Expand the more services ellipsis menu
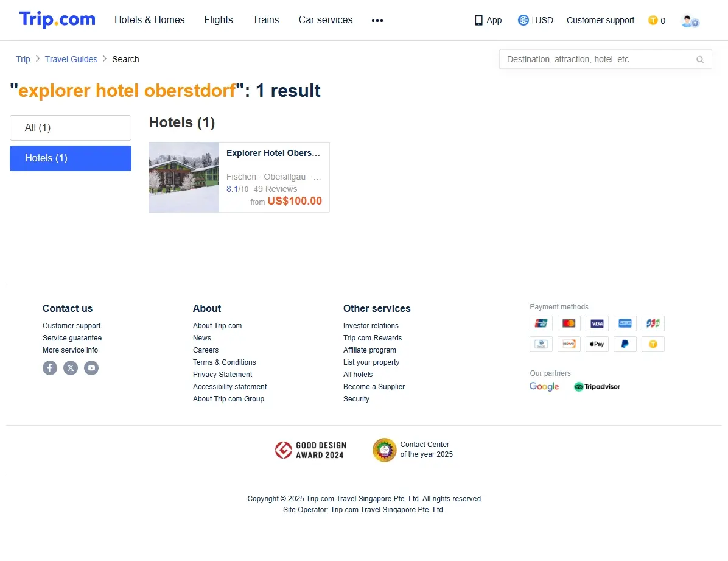Viewport: 728px width, 561px height. (377, 21)
